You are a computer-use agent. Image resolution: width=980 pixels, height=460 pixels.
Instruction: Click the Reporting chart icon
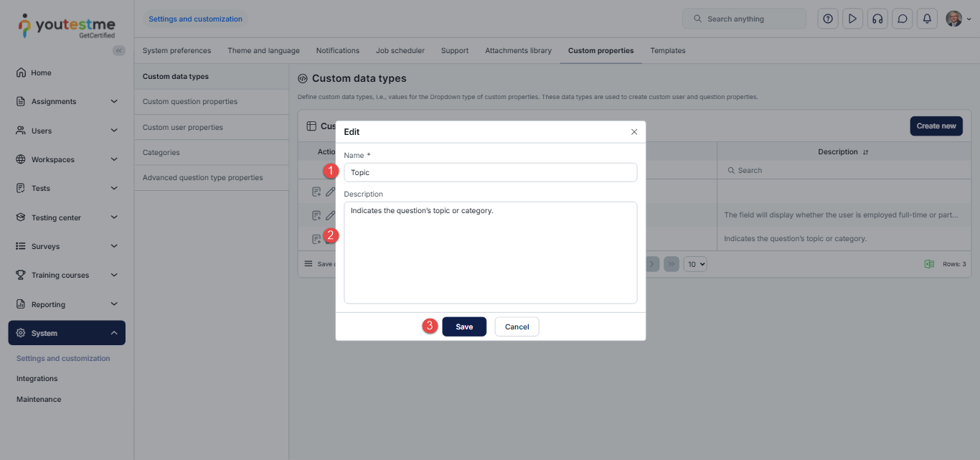[x=21, y=304]
